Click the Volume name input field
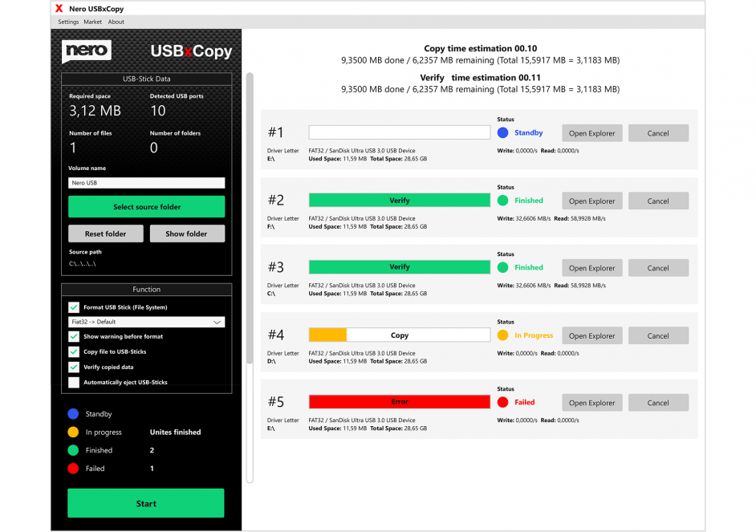The height and width of the screenshot is (532, 756). pyautogui.click(x=146, y=183)
